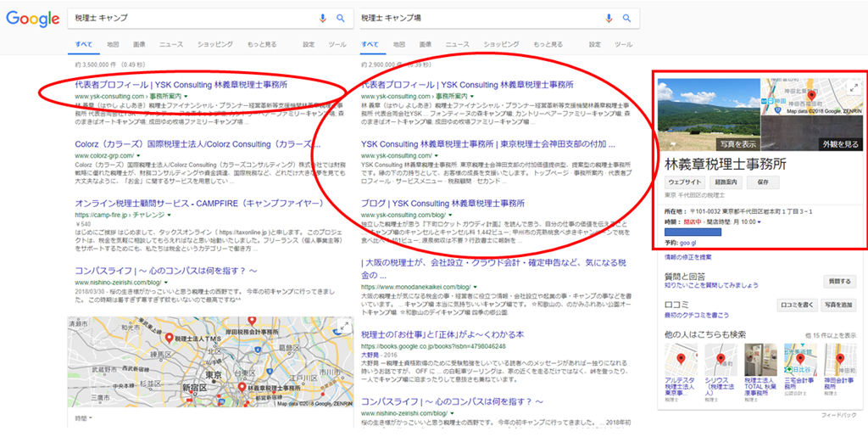Image resolution: width=868 pixels, height=437 pixels.
Task: Click 最初のクチコミを書こう link
Action: (697, 315)
